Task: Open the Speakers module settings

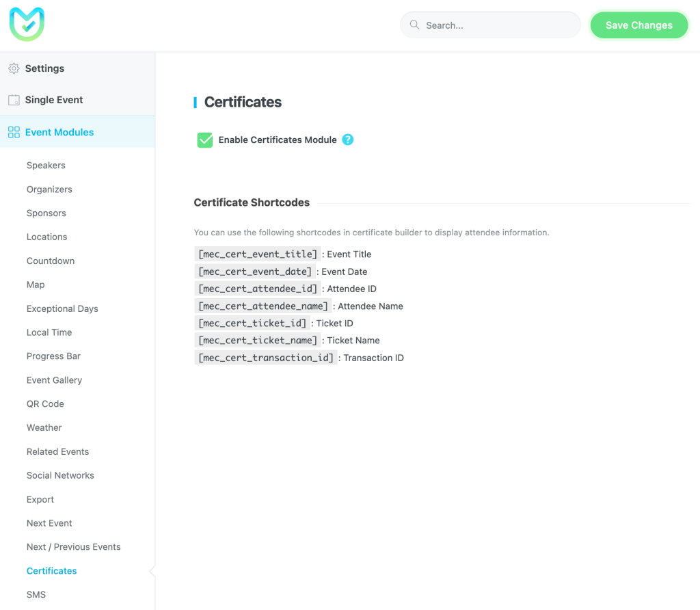Action: coord(46,165)
